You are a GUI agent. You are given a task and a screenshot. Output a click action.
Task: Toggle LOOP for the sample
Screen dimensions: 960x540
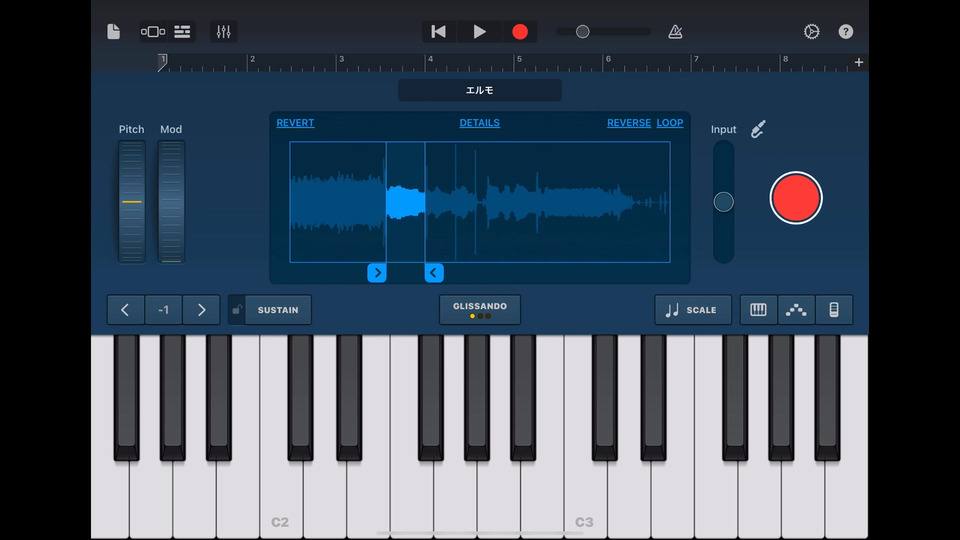(x=670, y=122)
